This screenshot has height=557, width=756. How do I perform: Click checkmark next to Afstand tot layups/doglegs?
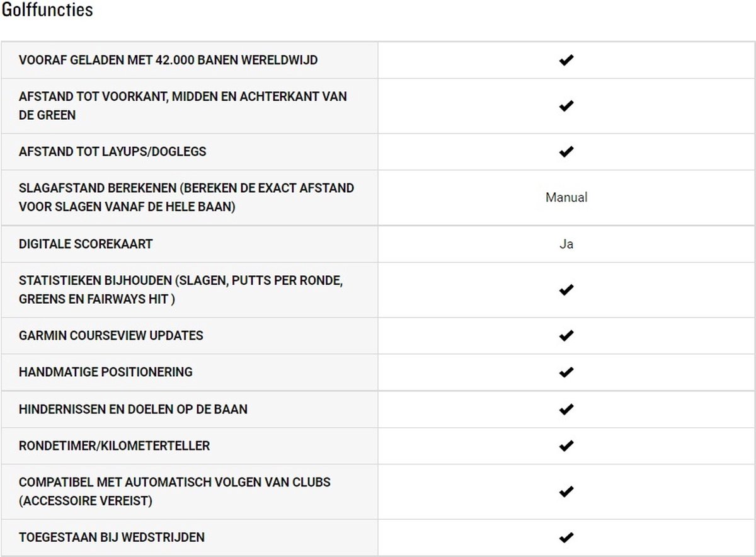pos(566,152)
